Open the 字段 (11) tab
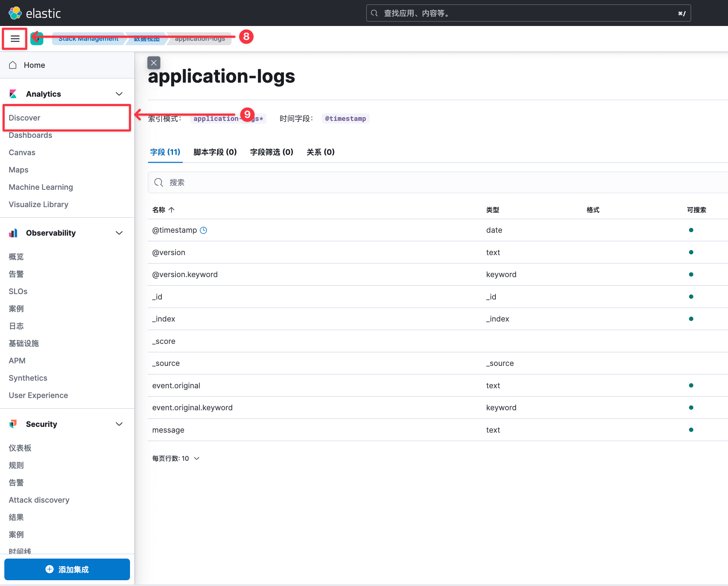Image resolution: width=728 pixels, height=586 pixels. (165, 152)
